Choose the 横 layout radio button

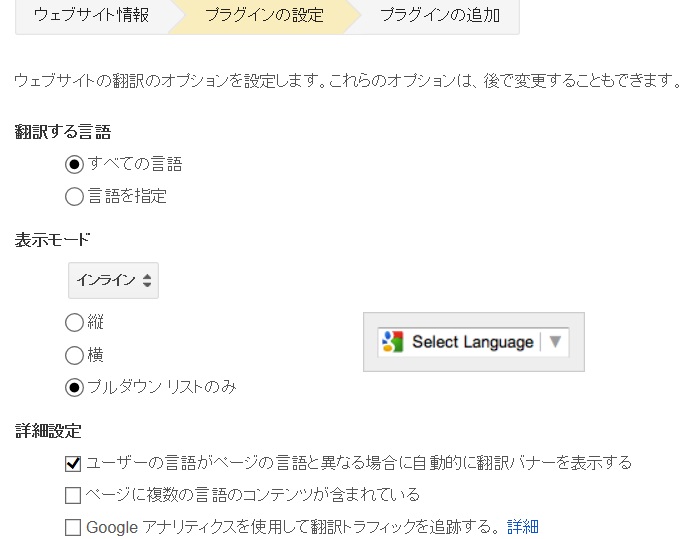pos(74,355)
